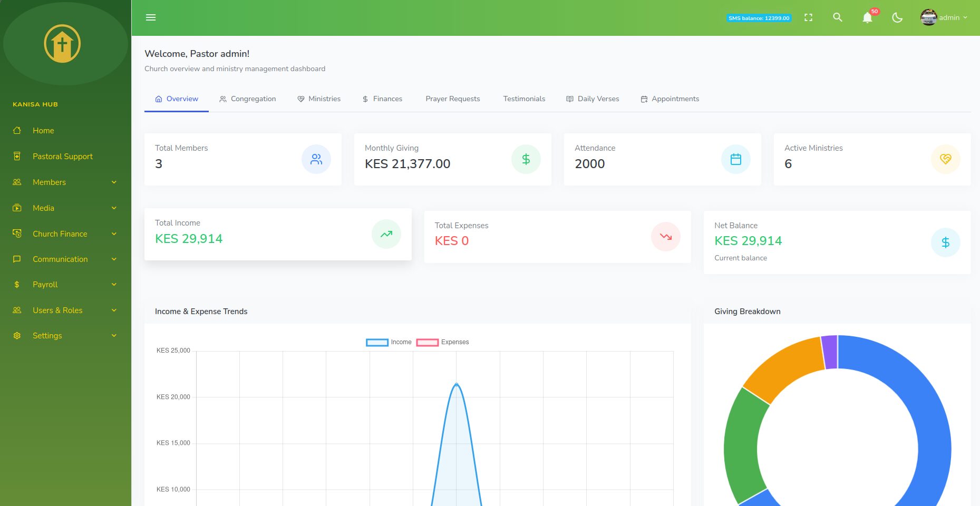Click the green donut chart segment

coord(742,446)
